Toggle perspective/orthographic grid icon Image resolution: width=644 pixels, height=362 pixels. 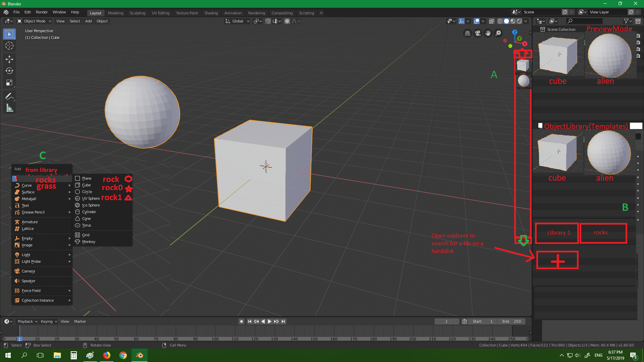tap(467, 33)
